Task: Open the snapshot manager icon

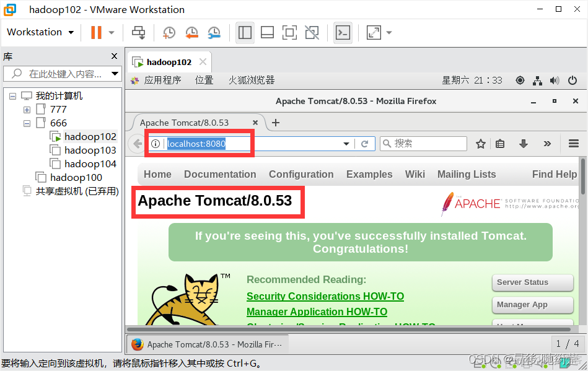Action: pos(214,32)
